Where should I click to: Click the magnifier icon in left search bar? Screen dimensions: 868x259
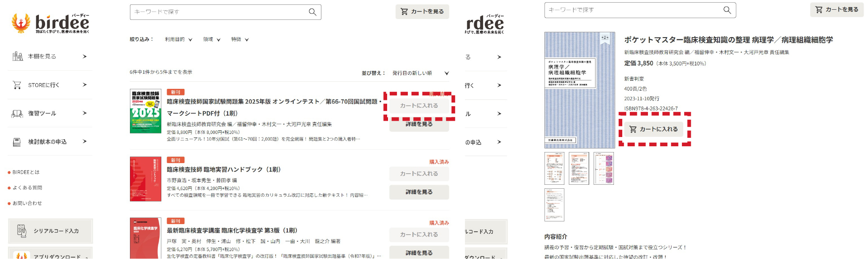(312, 12)
